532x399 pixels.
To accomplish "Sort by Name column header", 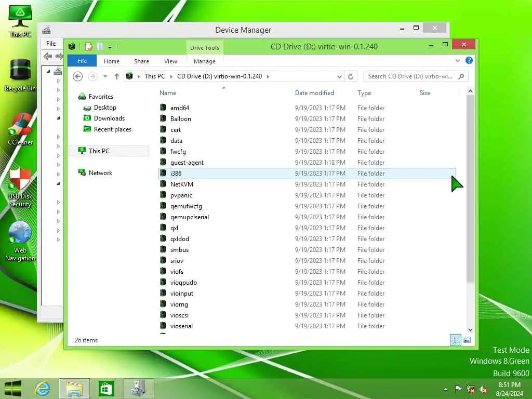I will point(168,92).
